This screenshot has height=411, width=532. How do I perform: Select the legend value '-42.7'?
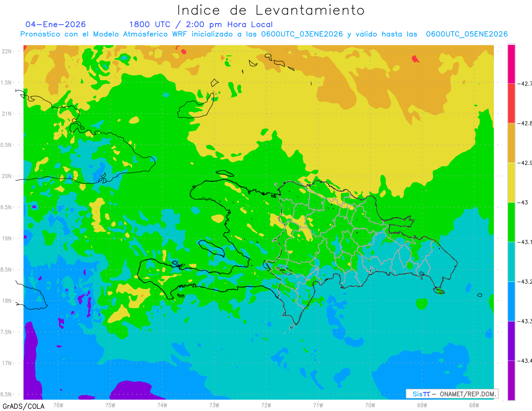pyautogui.click(x=524, y=83)
